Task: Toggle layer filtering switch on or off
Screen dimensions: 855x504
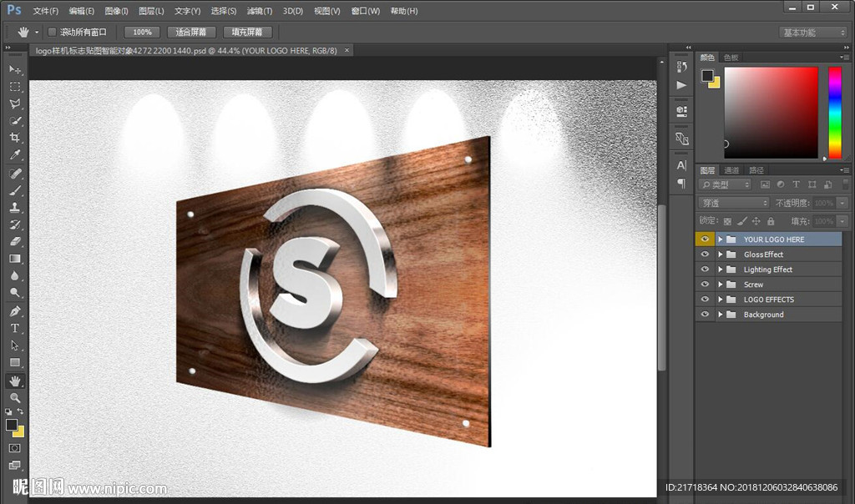Action: [x=845, y=184]
